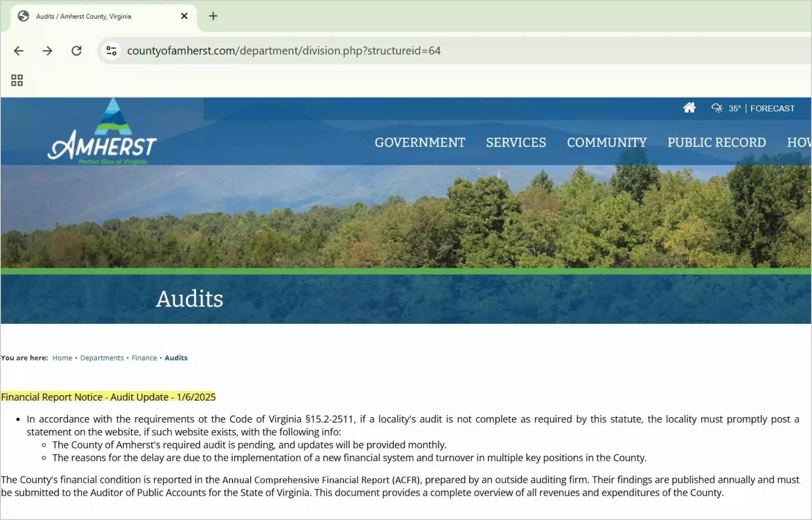Screen dimensions: 812x520
Task: Reload the current page
Action: tap(76, 51)
